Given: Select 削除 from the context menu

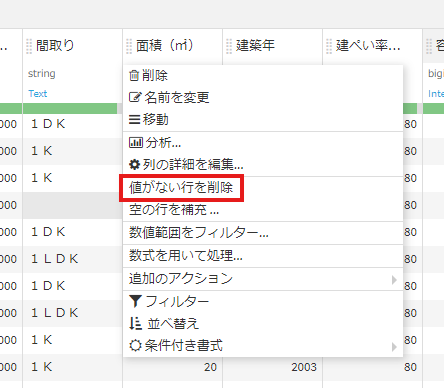Looking at the screenshot, I should point(263,76).
